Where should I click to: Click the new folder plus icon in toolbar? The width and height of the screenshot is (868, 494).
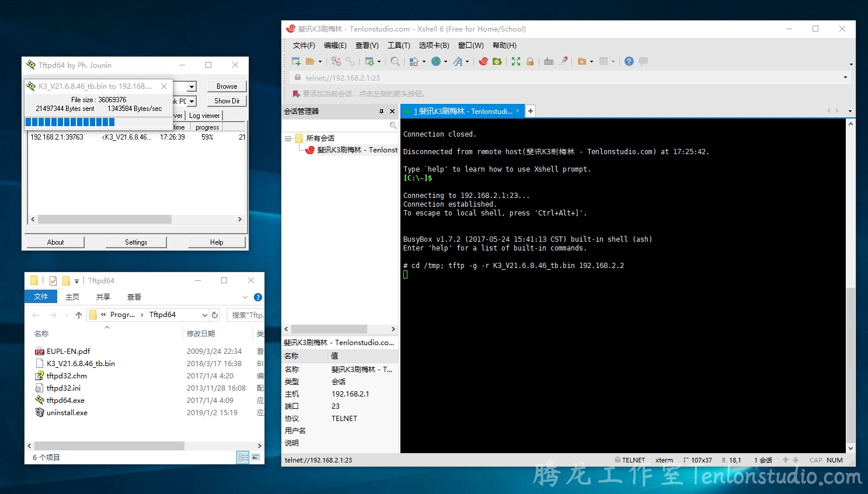tap(581, 61)
